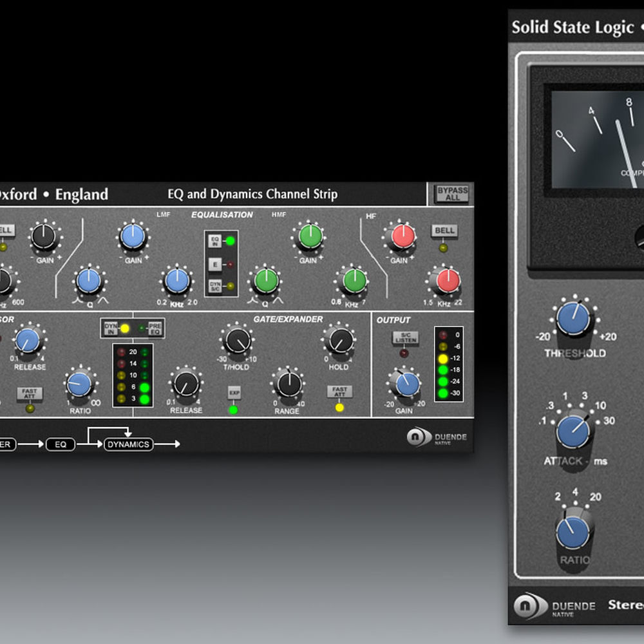Click the red HF GAIN knob
The image size is (644, 644).
pyautogui.click(x=403, y=236)
